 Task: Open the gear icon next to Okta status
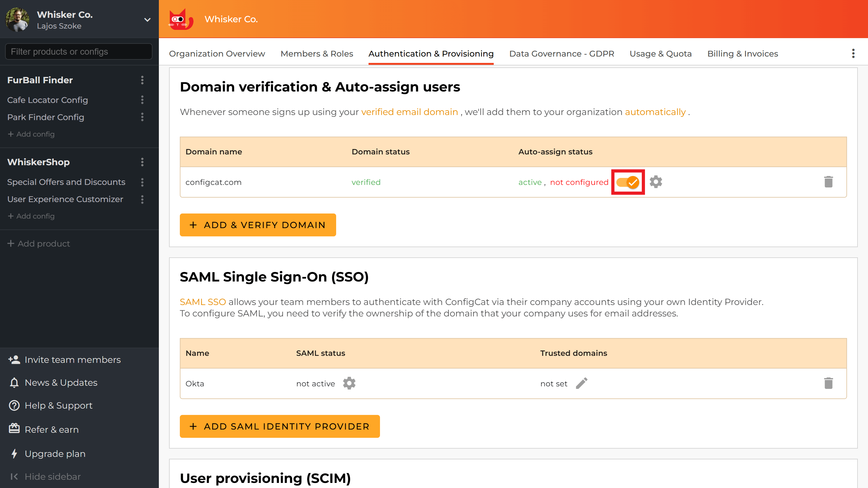coord(349,383)
